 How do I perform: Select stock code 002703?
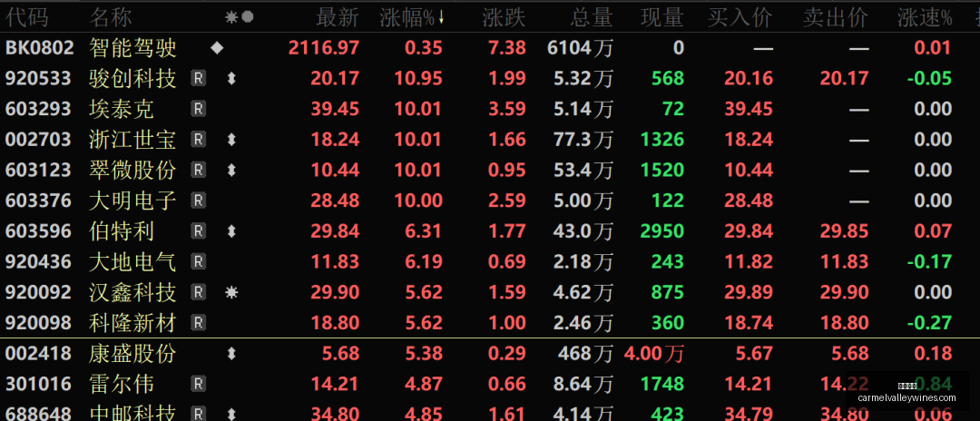pyautogui.click(x=39, y=140)
